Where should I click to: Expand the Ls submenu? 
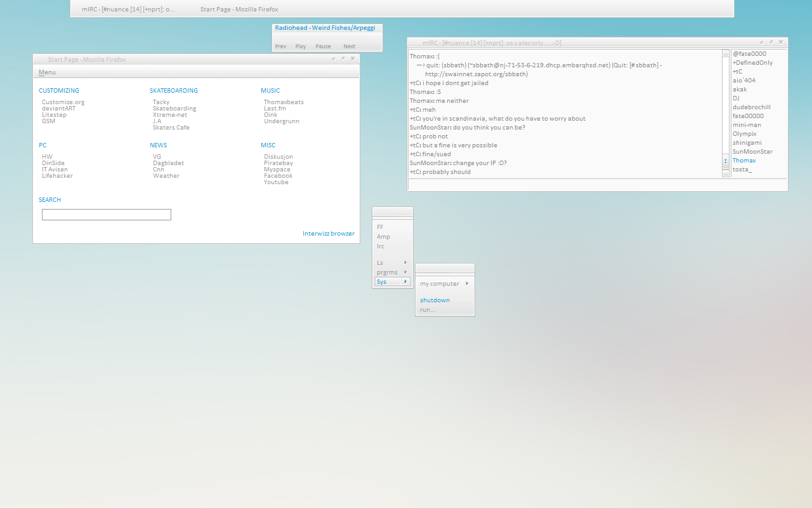[393, 263]
